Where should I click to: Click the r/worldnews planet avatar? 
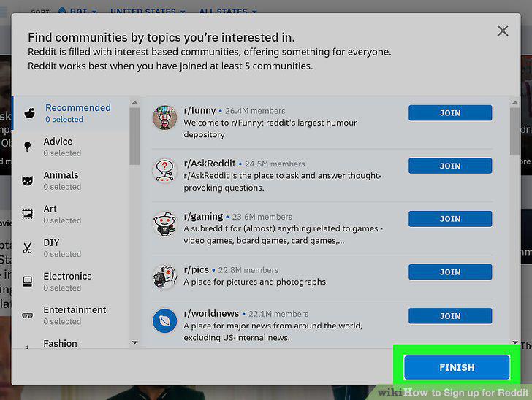click(x=164, y=320)
